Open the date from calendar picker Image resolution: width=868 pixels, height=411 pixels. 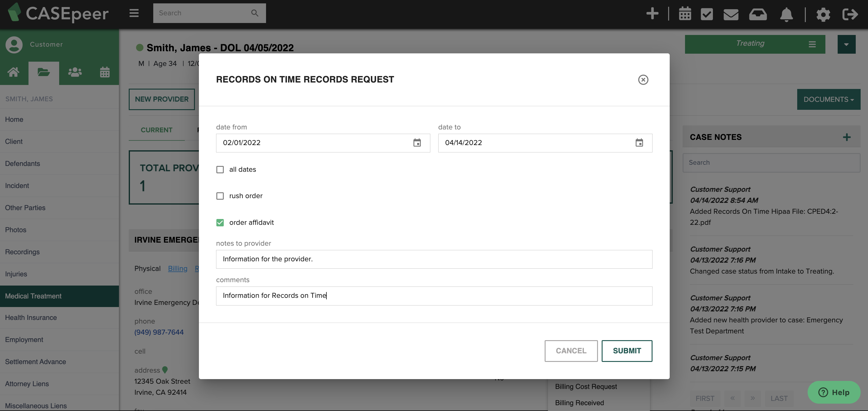417,143
